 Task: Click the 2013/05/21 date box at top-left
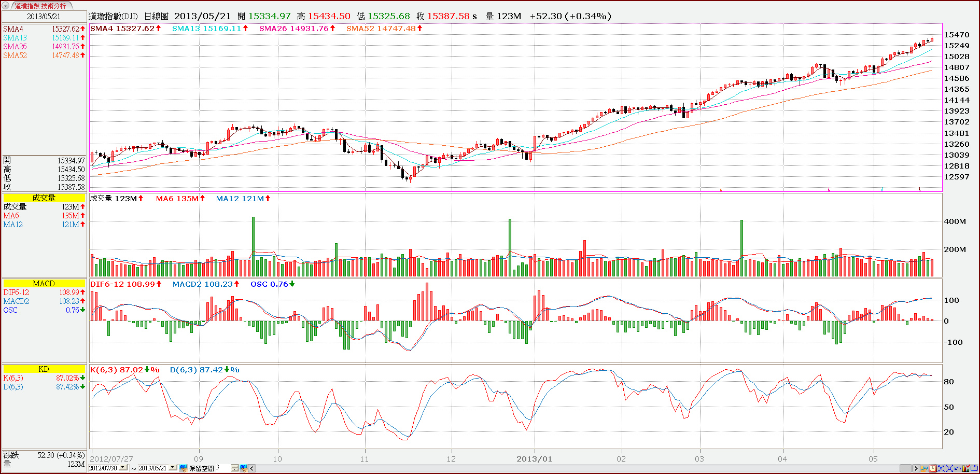pyautogui.click(x=44, y=17)
